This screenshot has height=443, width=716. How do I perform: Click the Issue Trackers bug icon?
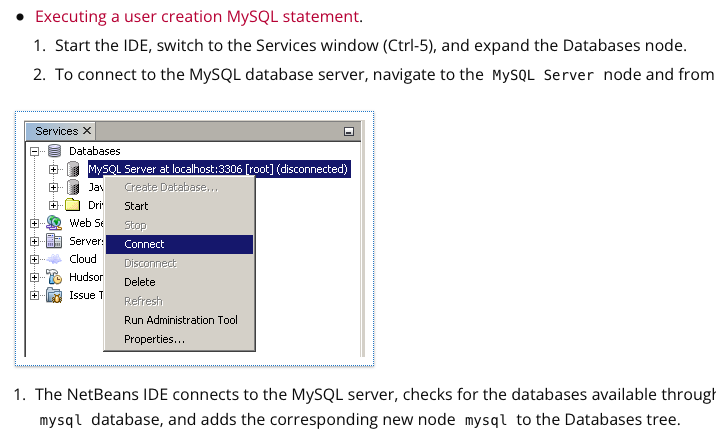coord(54,295)
